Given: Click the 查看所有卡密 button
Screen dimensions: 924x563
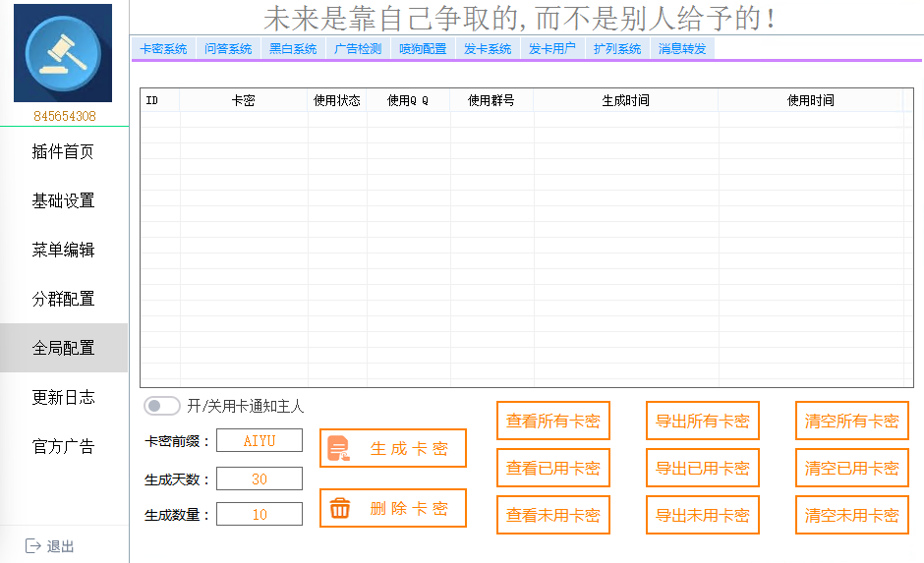Looking at the screenshot, I should tap(552, 421).
